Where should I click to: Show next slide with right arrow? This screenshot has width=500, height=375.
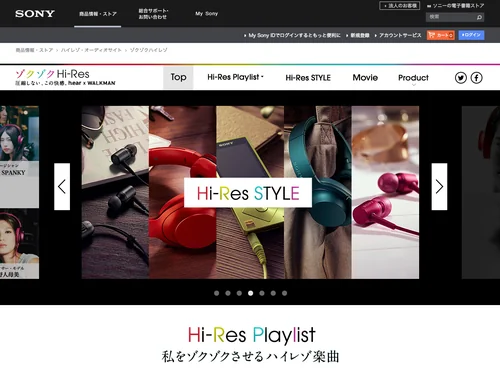click(439, 186)
